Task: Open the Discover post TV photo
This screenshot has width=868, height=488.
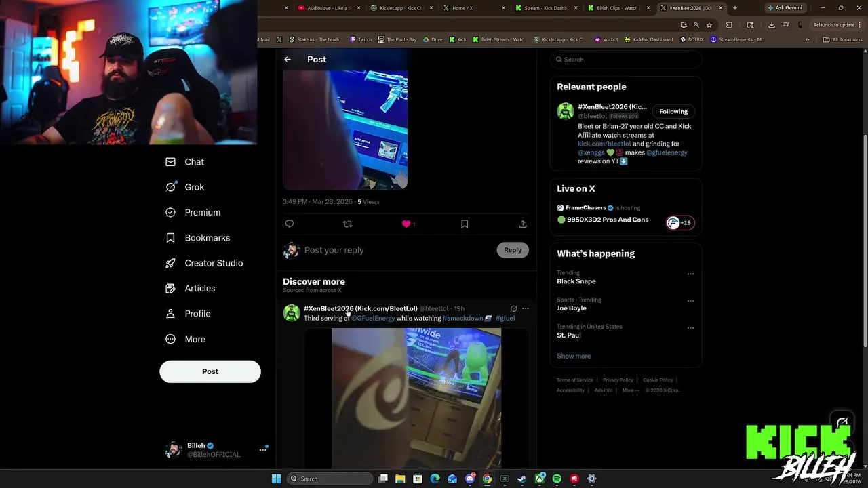Action: coord(416,399)
